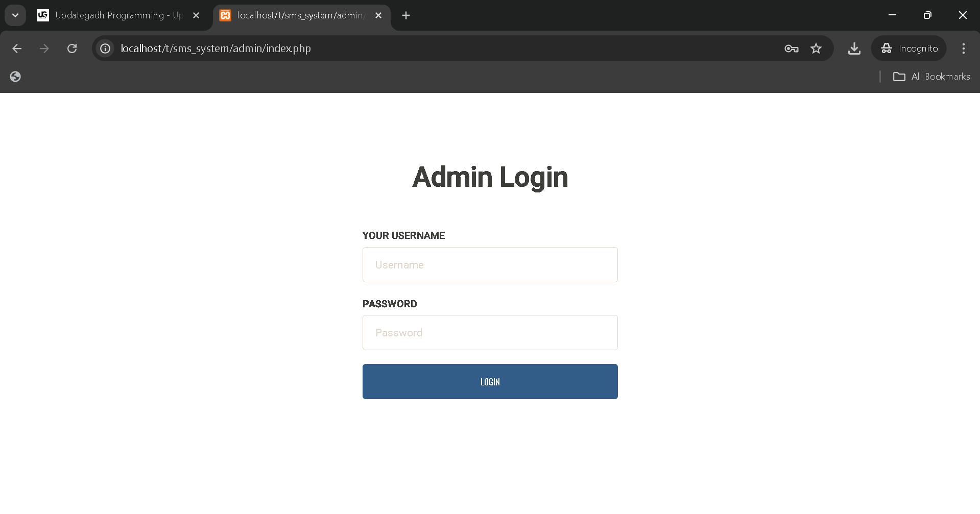980x514 pixels.
Task: Reload the current page
Action: click(72, 48)
